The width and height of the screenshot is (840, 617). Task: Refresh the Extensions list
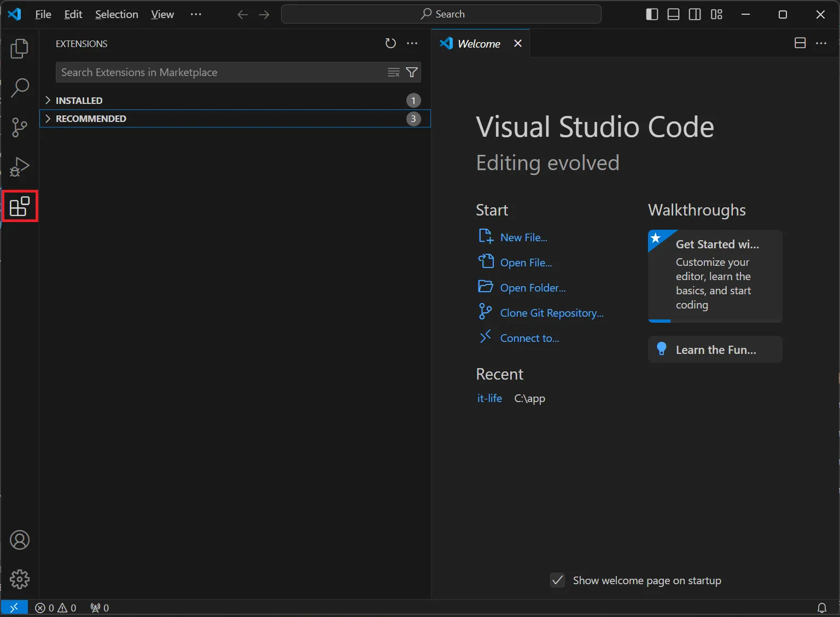click(390, 44)
